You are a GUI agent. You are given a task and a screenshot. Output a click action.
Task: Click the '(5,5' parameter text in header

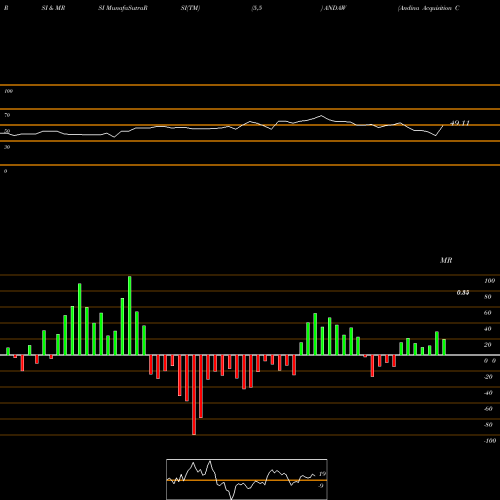257,8
